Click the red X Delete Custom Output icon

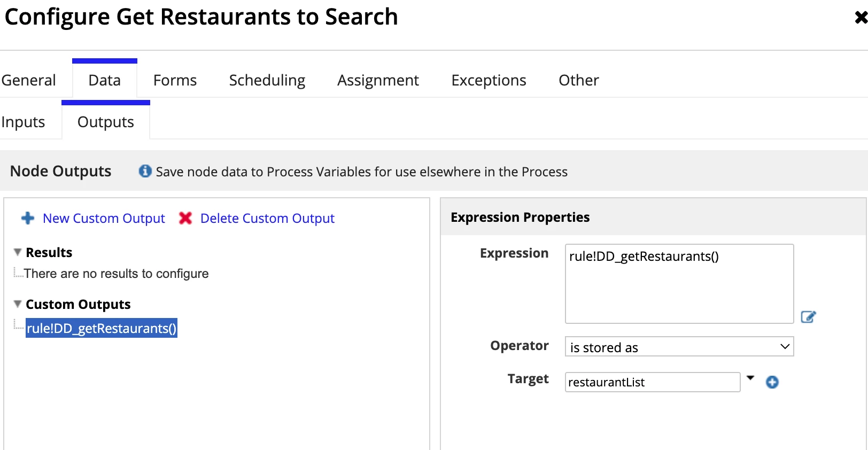pos(185,218)
